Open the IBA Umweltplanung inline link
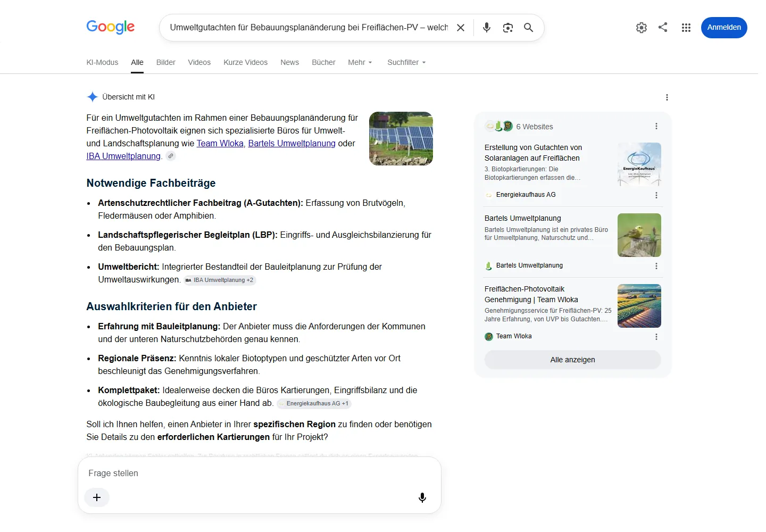Viewport: 766px width, 532px height. (x=123, y=156)
